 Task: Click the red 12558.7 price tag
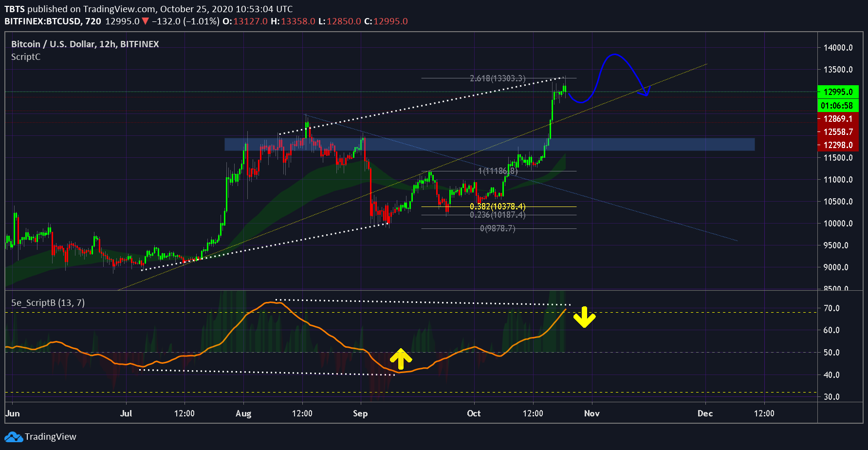tap(838, 131)
